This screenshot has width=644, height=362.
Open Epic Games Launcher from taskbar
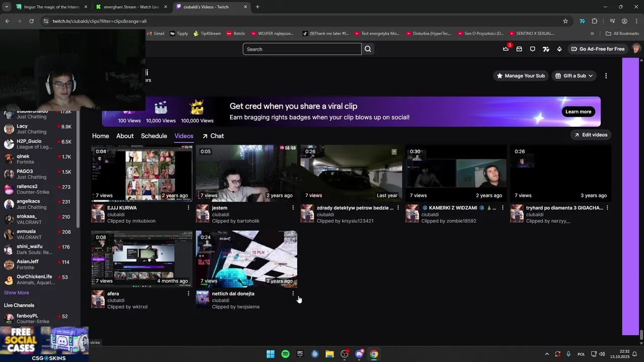pos(300,354)
